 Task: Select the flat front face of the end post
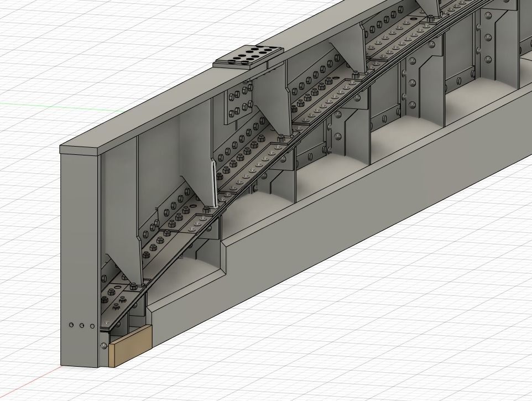pyautogui.click(x=80, y=261)
